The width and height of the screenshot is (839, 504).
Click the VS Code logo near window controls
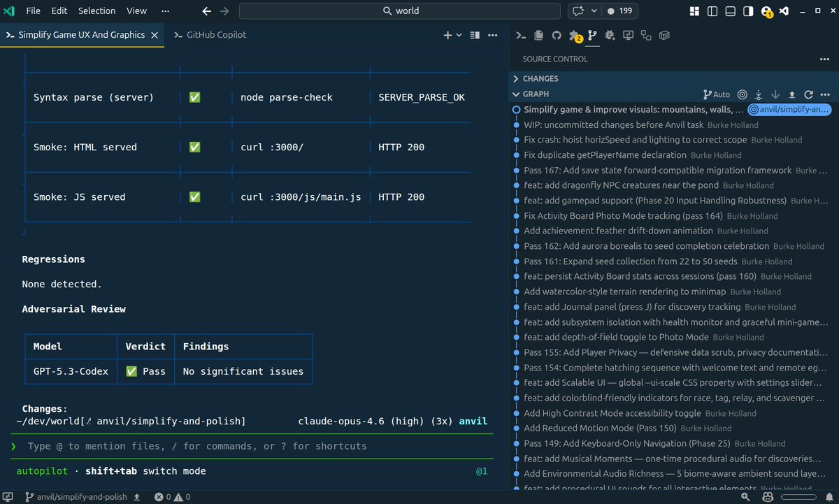[784, 10]
